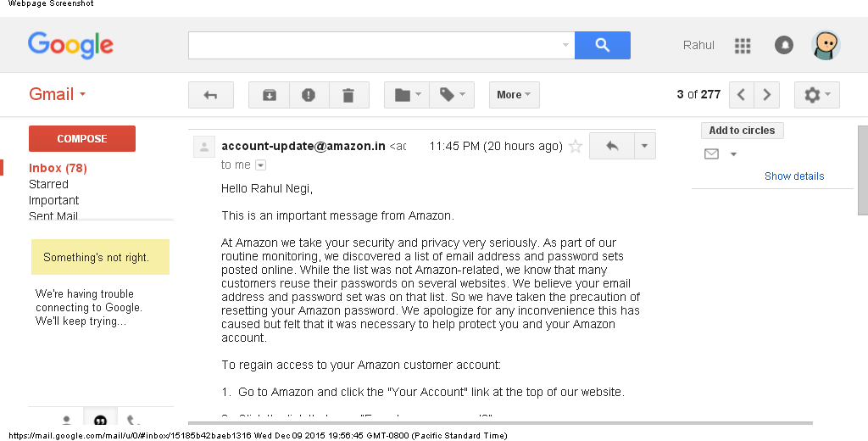Screen dimensions: 868x441
Task: Show recipient details arrow under sender
Action: [261, 165]
